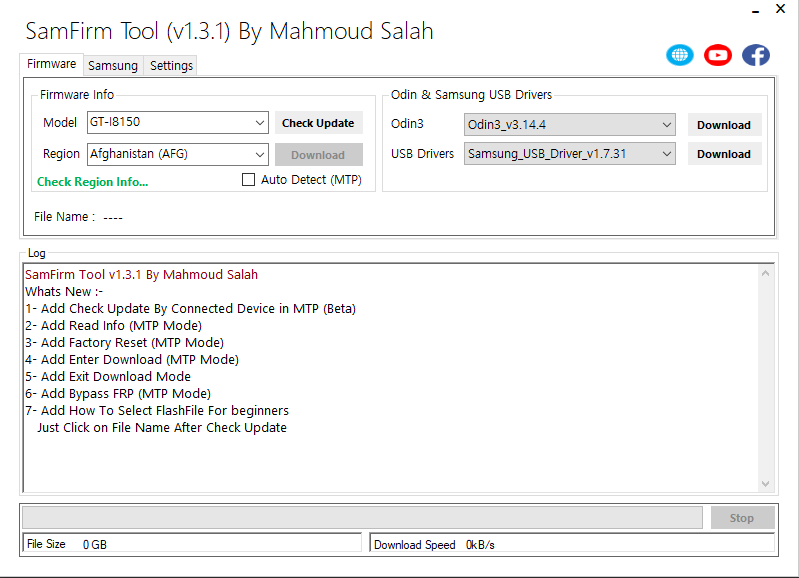The width and height of the screenshot is (799, 578).
Task: Click the log scrollbar up arrow
Action: (765, 274)
